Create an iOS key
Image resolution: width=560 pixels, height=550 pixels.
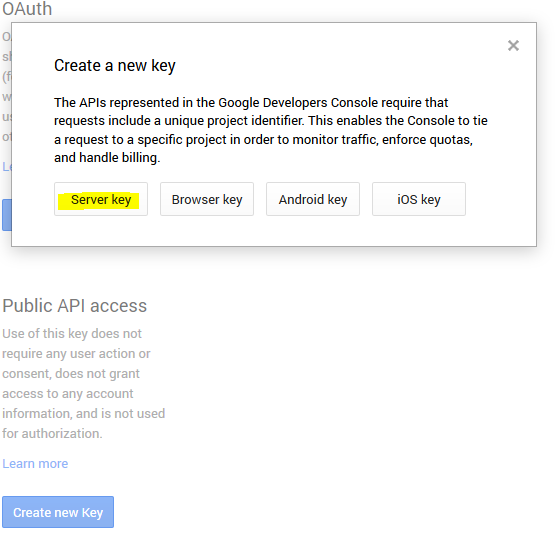(x=419, y=199)
